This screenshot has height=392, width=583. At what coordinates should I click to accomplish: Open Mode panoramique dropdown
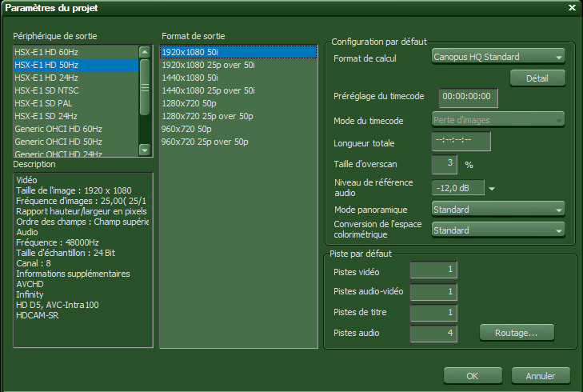(x=498, y=210)
